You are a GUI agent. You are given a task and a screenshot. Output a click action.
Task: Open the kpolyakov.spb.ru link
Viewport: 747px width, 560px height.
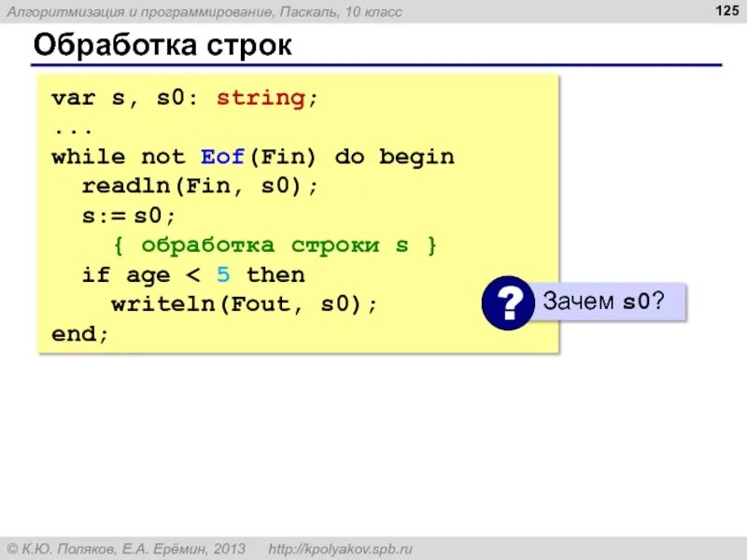pos(340,549)
